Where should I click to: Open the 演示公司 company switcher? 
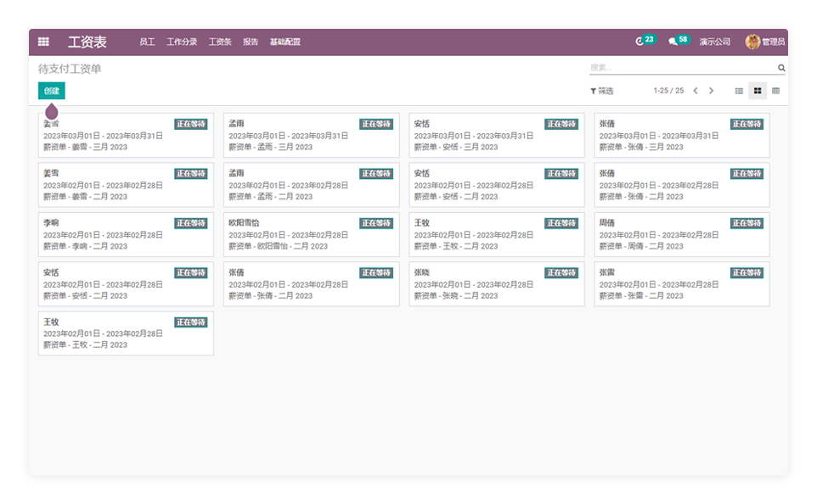714,42
